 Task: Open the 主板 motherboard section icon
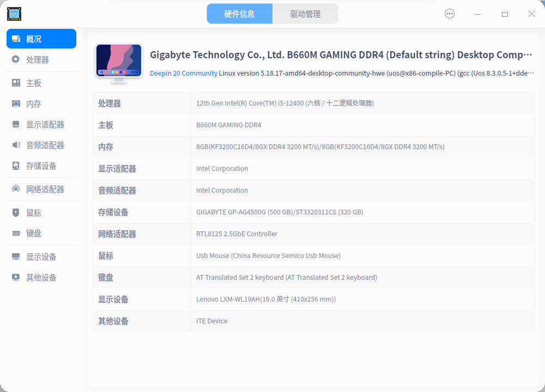pyautogui.click(x=15, y=82)
